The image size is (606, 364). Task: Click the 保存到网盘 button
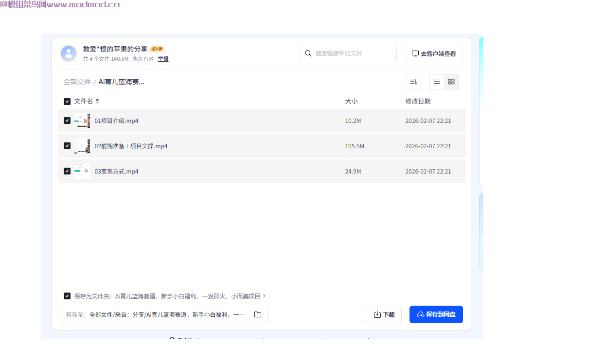coord(436,314)
